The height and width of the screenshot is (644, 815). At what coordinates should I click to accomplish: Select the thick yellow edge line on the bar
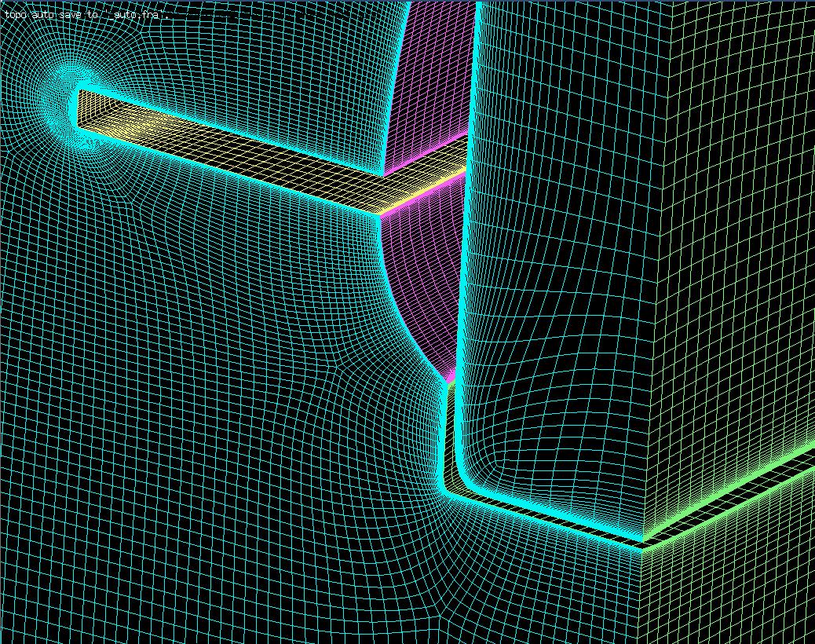[x=424, y=195]
